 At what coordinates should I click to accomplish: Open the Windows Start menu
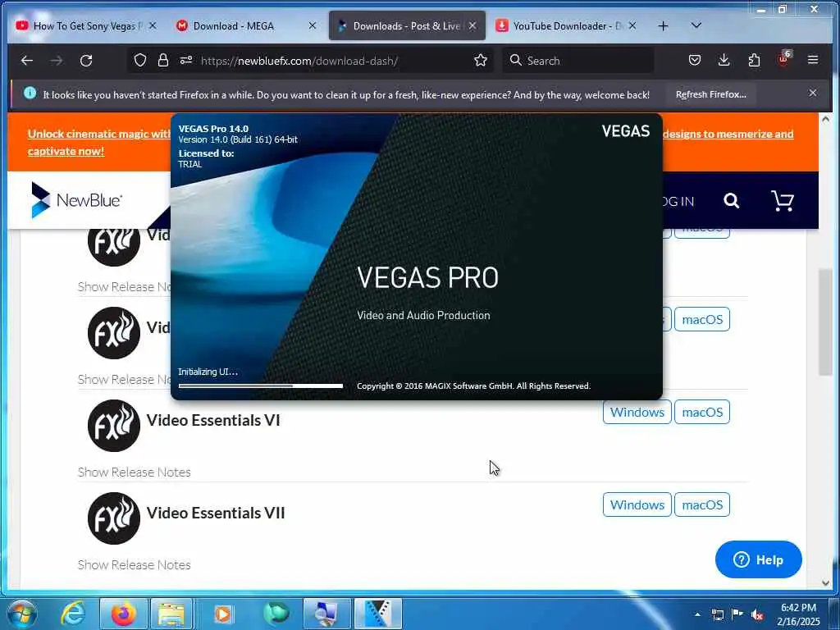[x=22, y=614]
